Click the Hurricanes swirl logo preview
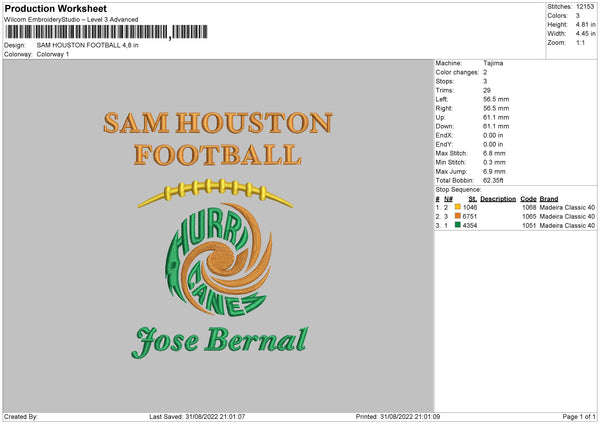 click(x=219, y=261)
